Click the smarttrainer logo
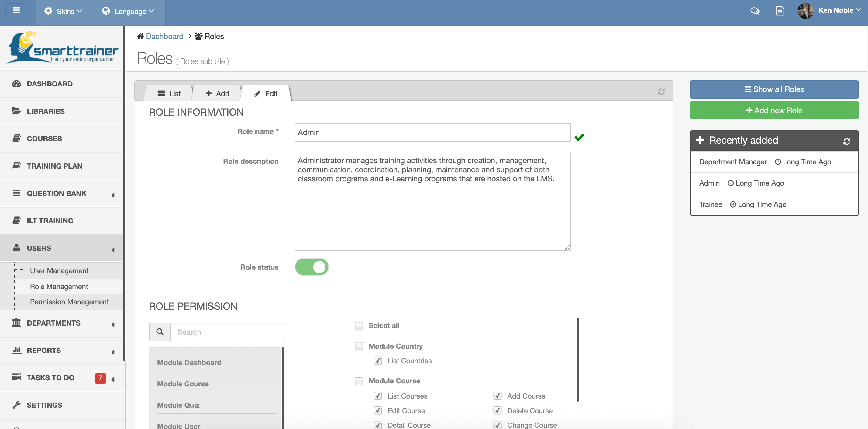 [62, 47]
